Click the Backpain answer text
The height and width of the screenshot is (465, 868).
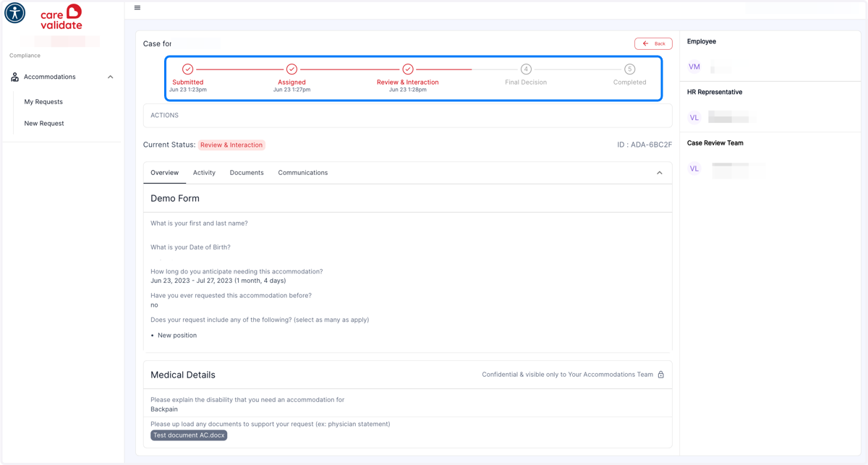pos(164,409)
